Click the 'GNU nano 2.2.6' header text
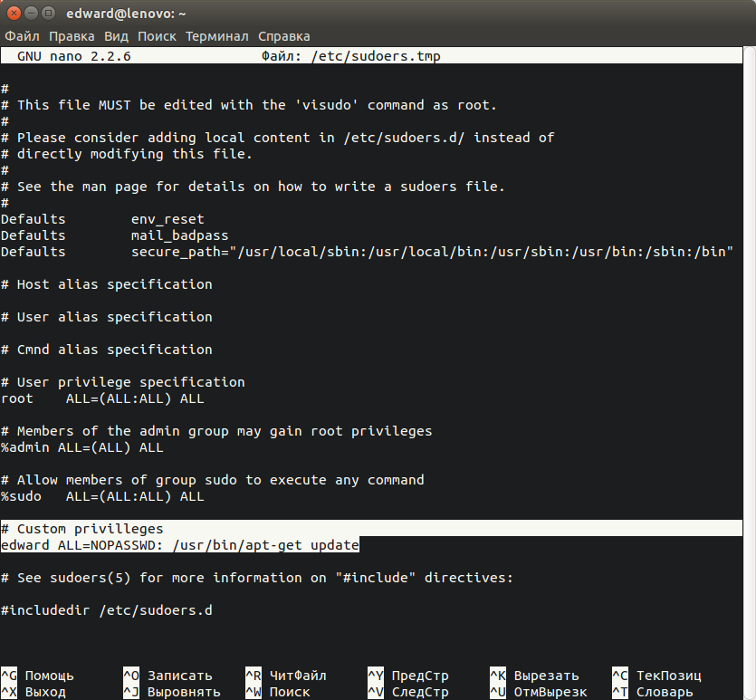 click(73, 56)
